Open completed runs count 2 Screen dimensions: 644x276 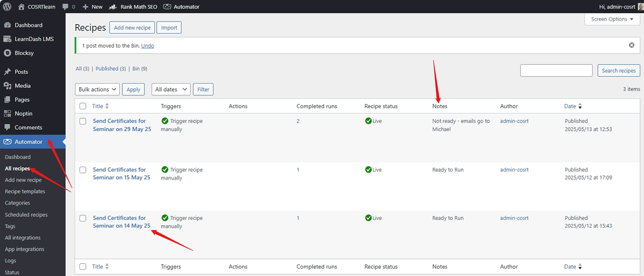298,121
